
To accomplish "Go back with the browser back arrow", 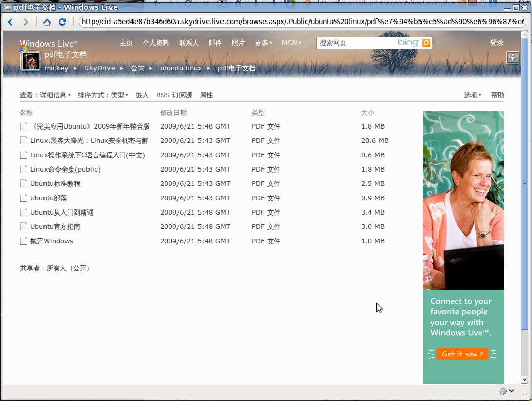I will point(10,22).
